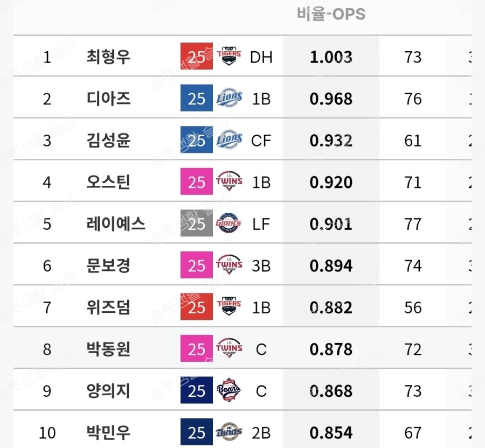The width and height of the screenshot is (485, 448).
Task: Click the Dinos logo next to 박민우
Action: point(229,432)
